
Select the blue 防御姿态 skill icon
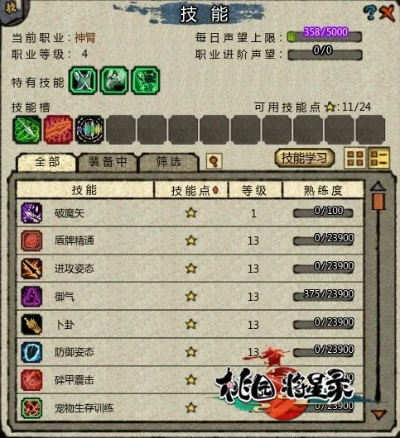pyautogui.click(x=32, y=352)
